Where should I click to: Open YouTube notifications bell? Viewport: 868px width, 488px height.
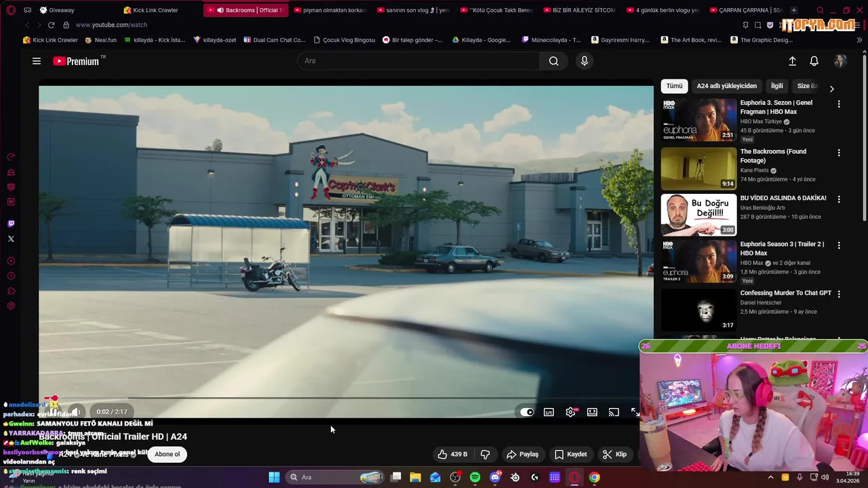coord(814,61)
